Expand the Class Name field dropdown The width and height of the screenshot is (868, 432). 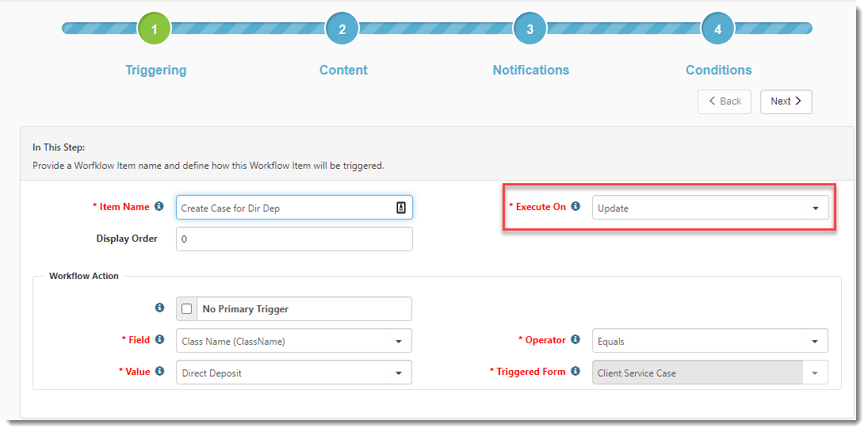(x=293, y=342)
